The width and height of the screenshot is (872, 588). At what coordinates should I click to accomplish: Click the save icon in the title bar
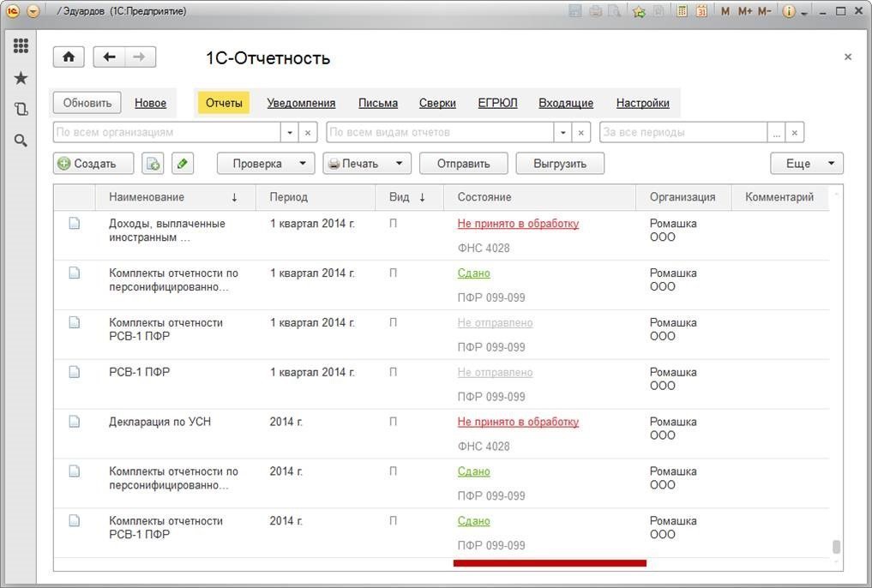(575, 11)
